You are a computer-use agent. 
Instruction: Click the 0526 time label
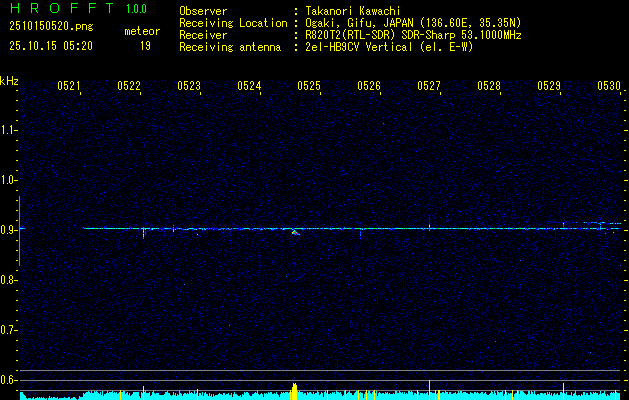[x=369, y=85]
